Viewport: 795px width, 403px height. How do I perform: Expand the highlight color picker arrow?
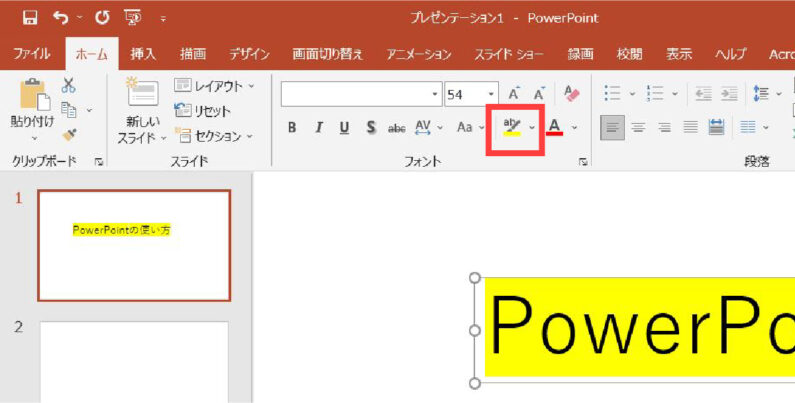pyautogui.click(x=532, y=128)
